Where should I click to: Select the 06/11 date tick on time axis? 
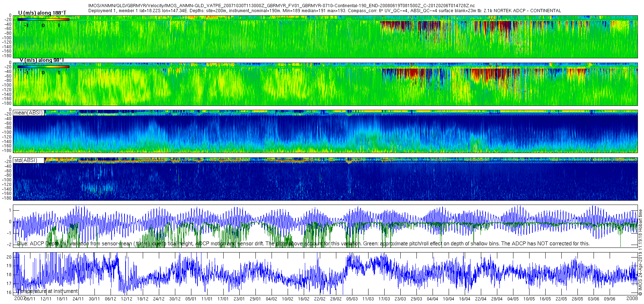29,299
